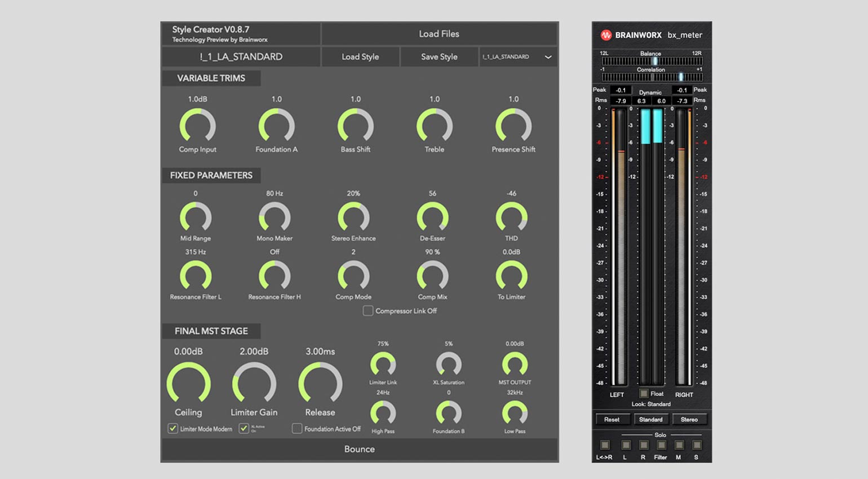Toggle the Compressor Link Off checkbox
The height and width of the screenshot is (479, 868).
368,311
